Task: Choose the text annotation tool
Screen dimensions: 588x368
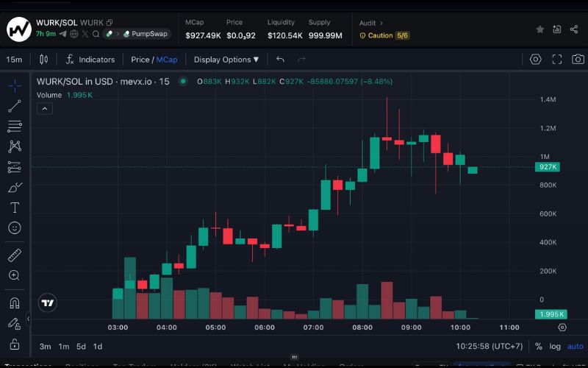Action: click(x=14, y=208)
